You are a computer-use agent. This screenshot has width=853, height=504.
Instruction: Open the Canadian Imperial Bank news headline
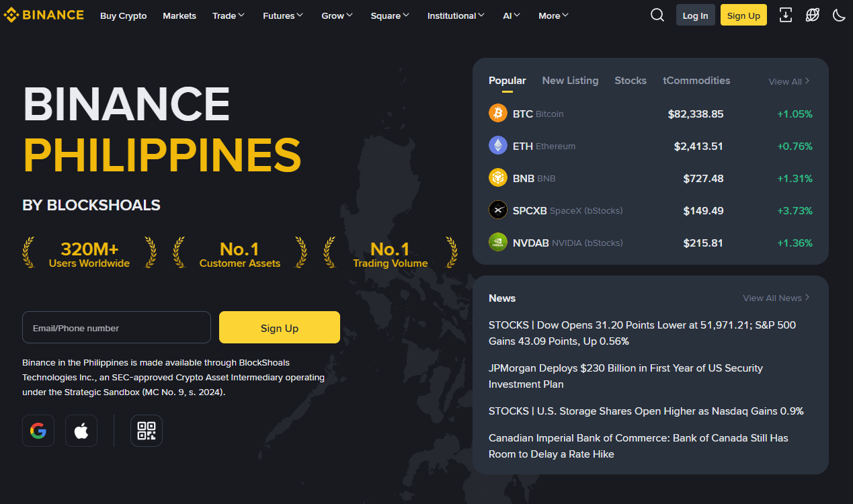coord(639,446)
